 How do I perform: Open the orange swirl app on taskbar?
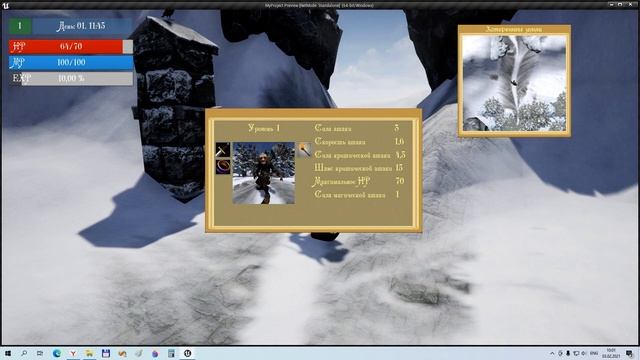click(122, 353)
